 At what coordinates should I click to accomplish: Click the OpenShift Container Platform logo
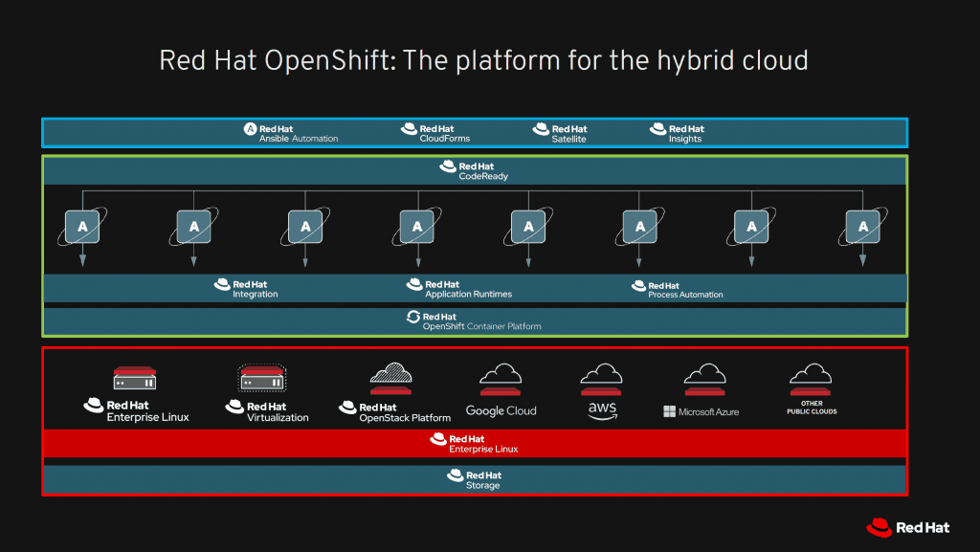(474, 320)
